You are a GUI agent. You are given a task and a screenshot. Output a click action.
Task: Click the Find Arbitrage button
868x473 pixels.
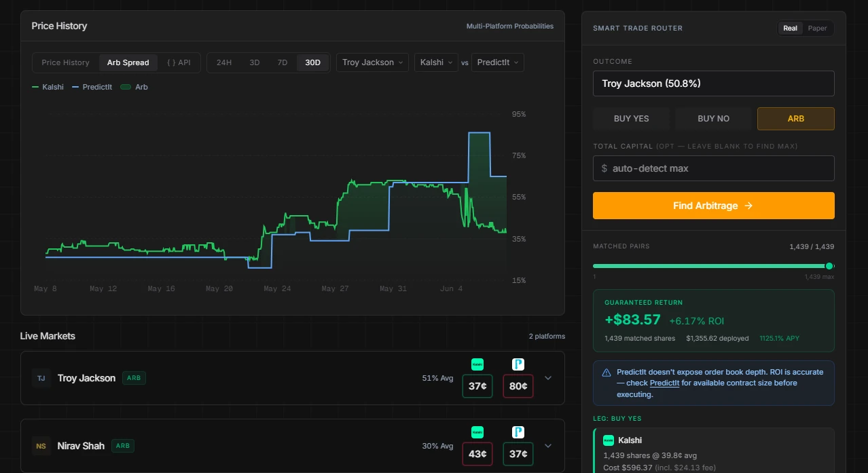point(714,206)
